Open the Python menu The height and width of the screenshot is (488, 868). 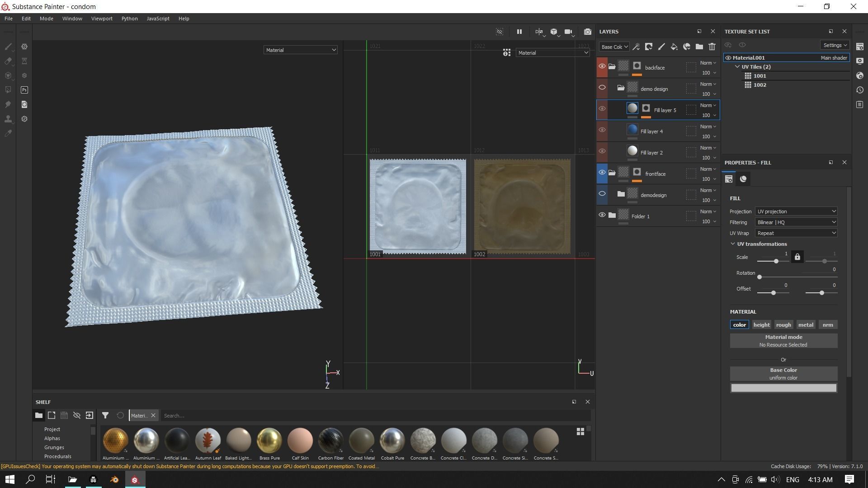pyautogui.click(x=129, y=19)
